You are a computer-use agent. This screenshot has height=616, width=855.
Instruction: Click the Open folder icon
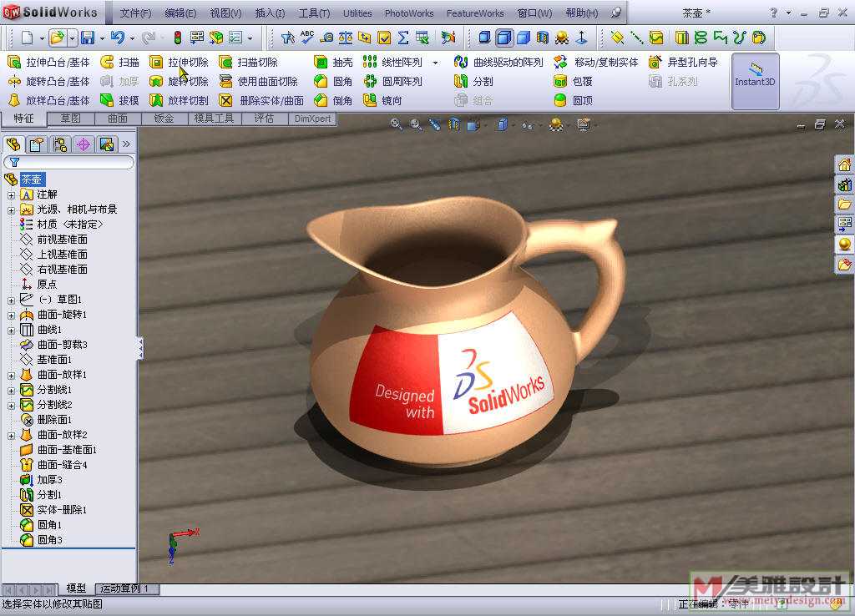(57, 37)
